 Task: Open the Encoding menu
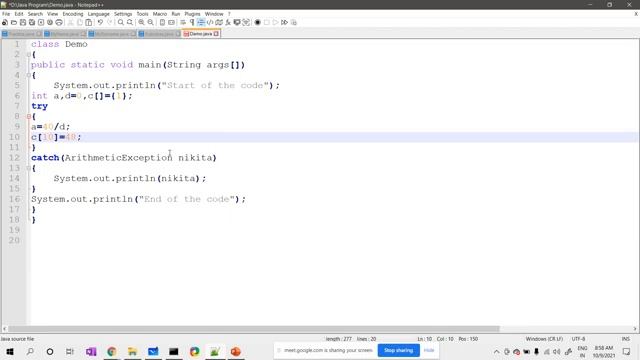(73, 14)
